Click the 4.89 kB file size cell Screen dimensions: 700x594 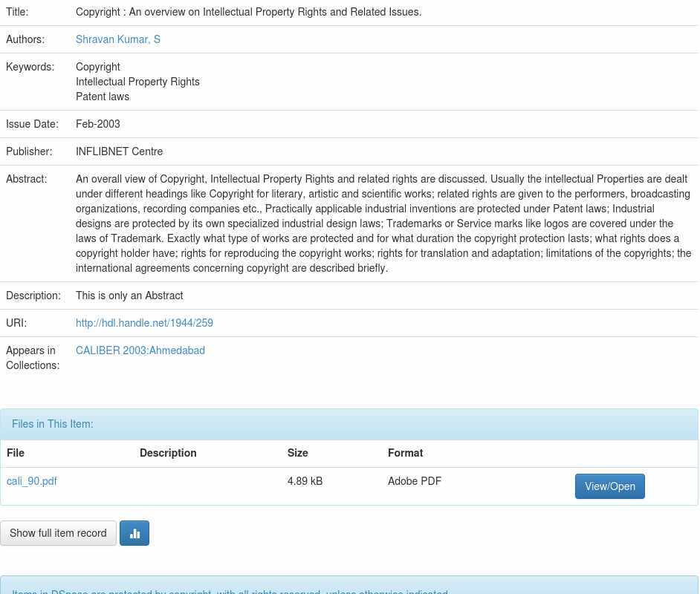[305, 481]
